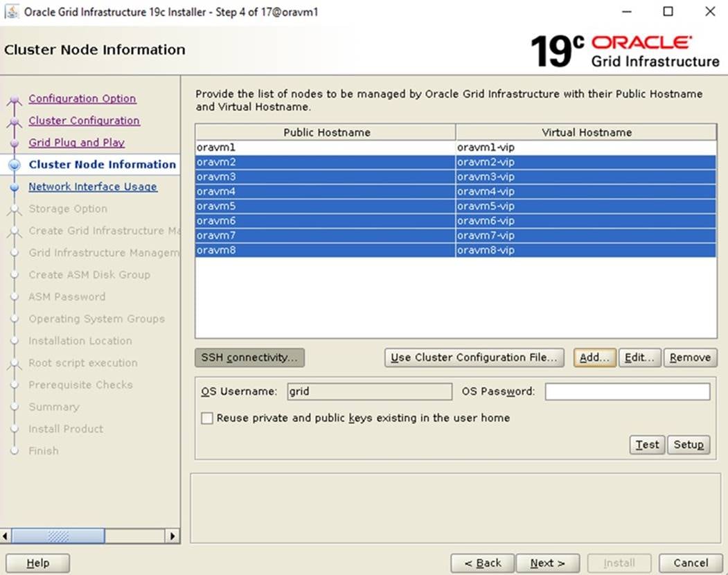
Task: Click the step list horizontal scrollbar thumb
Action: click(58, 536)
